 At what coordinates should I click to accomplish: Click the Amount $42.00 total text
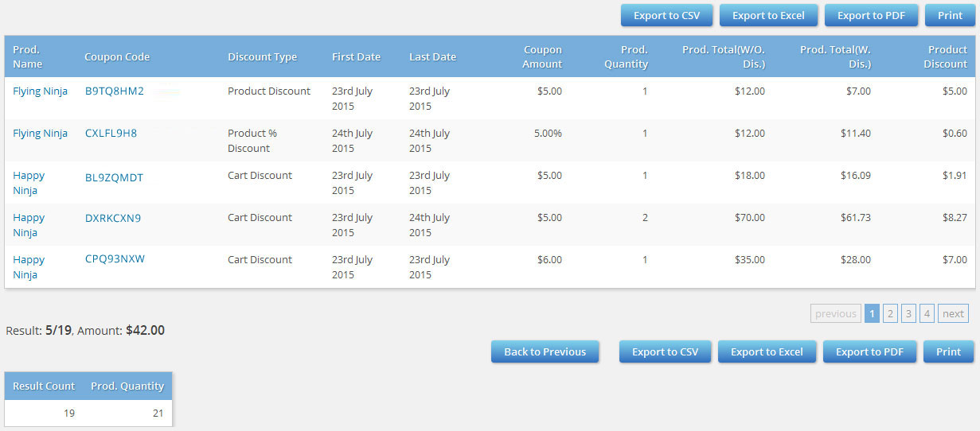tap(121, 330)
